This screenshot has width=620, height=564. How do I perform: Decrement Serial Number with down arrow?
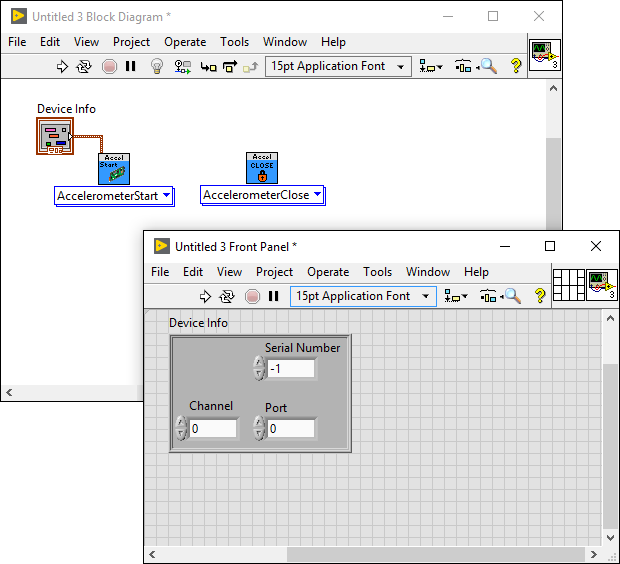pyautogui.click(x=259, y=374)
